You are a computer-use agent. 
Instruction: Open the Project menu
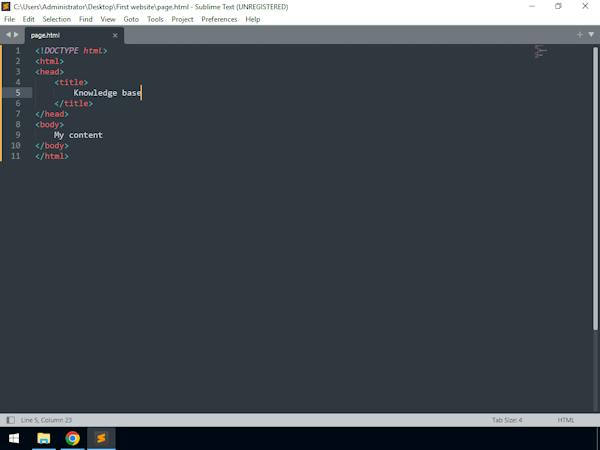tap(182, 19)
